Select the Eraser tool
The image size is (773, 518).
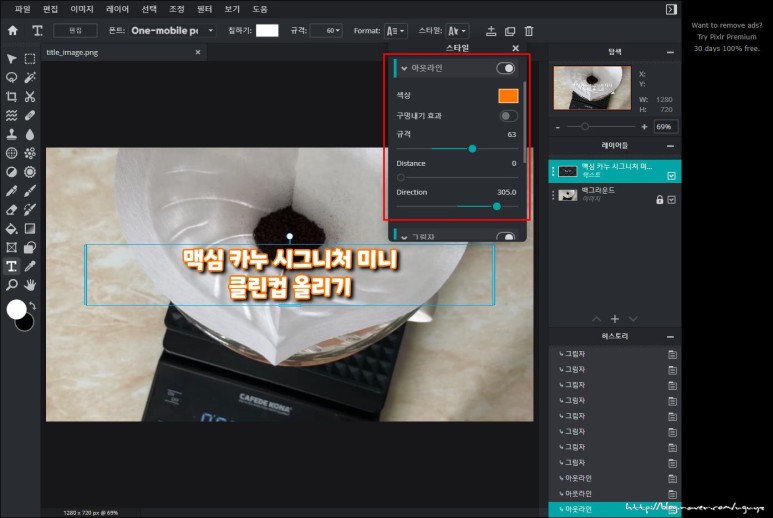(x=11, y=209)
